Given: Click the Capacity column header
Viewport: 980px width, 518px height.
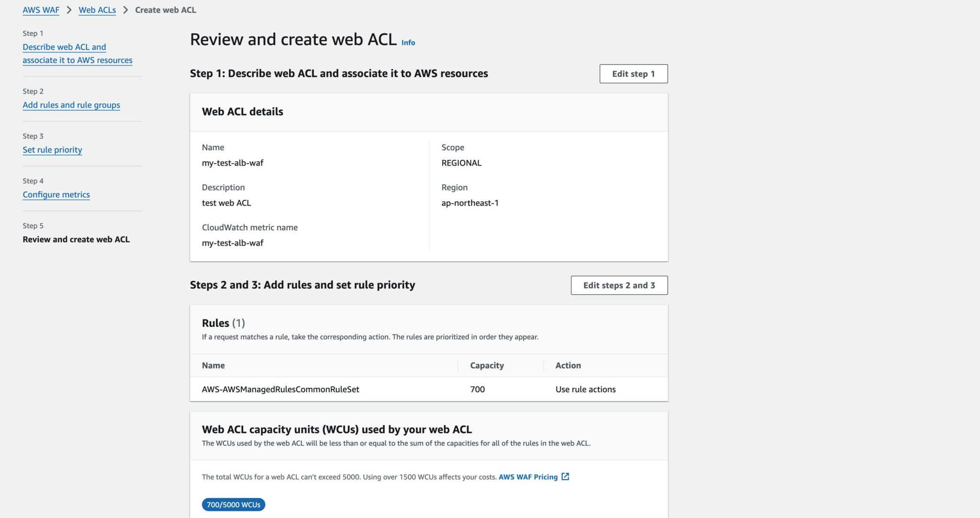Looking at the screenshot, I should [x=486, y=365].
